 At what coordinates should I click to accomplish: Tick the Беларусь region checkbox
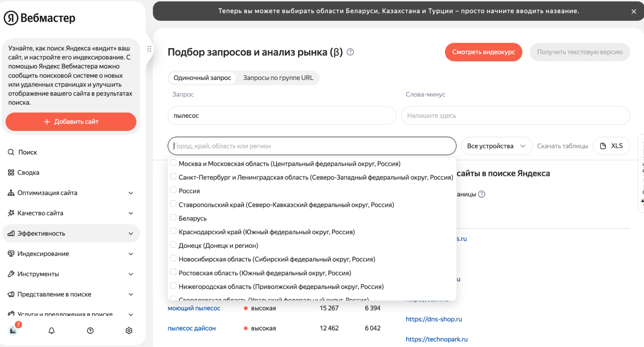point(173,218)
